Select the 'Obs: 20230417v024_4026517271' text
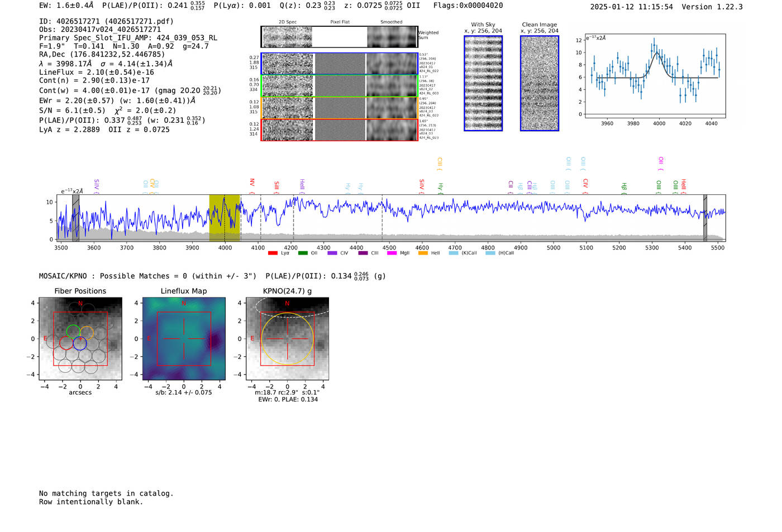The height and width of the screenshot is (532, 782). 100,30
